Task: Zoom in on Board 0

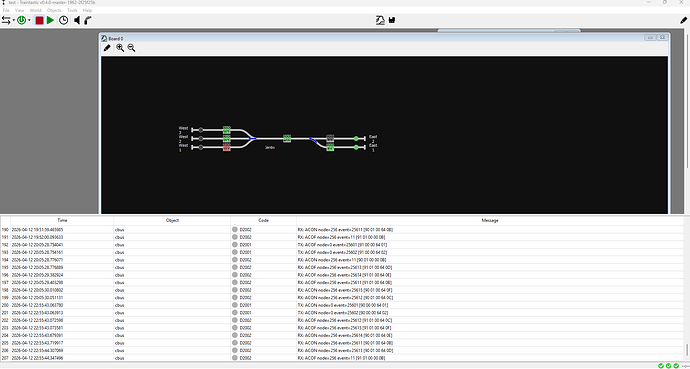Action: point(120,48)
